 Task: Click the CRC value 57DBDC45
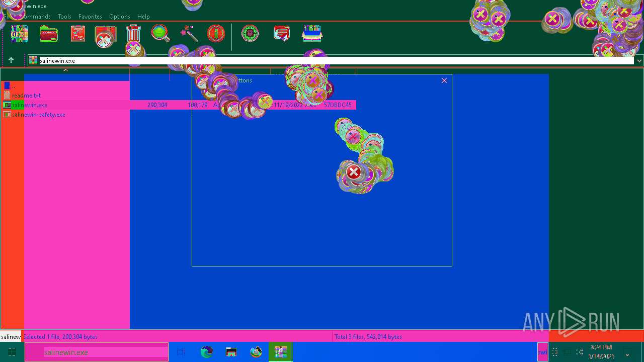pos(338,105)
